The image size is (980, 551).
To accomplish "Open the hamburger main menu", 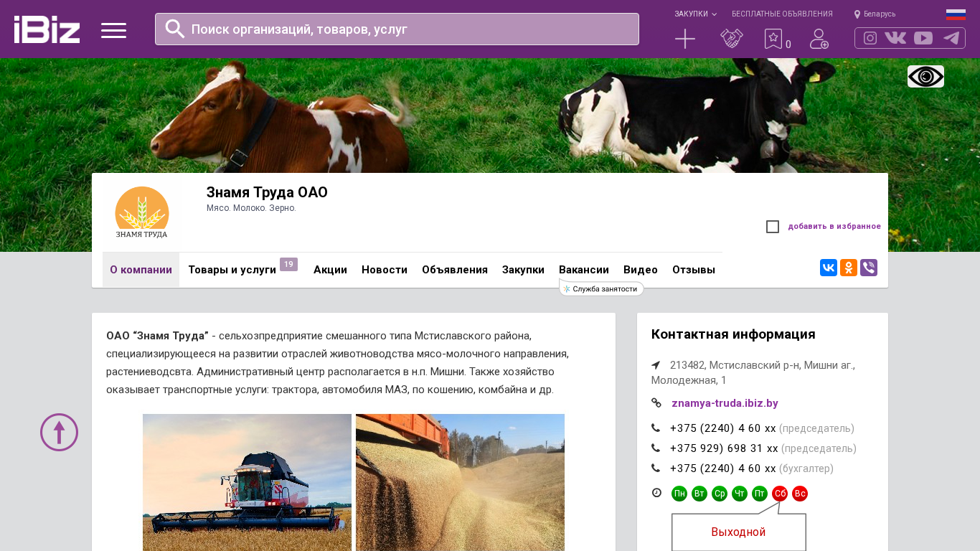I will pyautogui.click(x=113, y=30).
